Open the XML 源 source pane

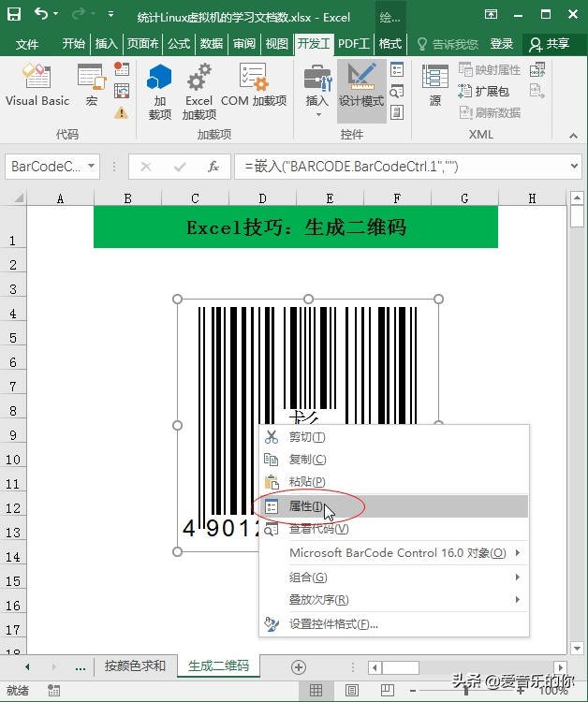coord(435,85)
